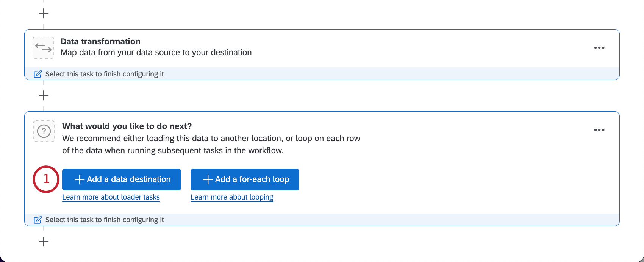Image resolution: width=644 pixels, height=262 pixels.
Task: Click the recommendation text about loading data
Action: [211, 144]
